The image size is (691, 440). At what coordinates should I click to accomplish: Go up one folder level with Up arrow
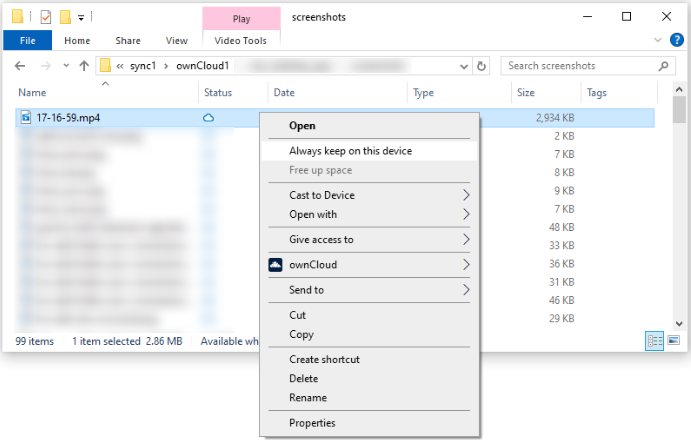pos(83,66)
